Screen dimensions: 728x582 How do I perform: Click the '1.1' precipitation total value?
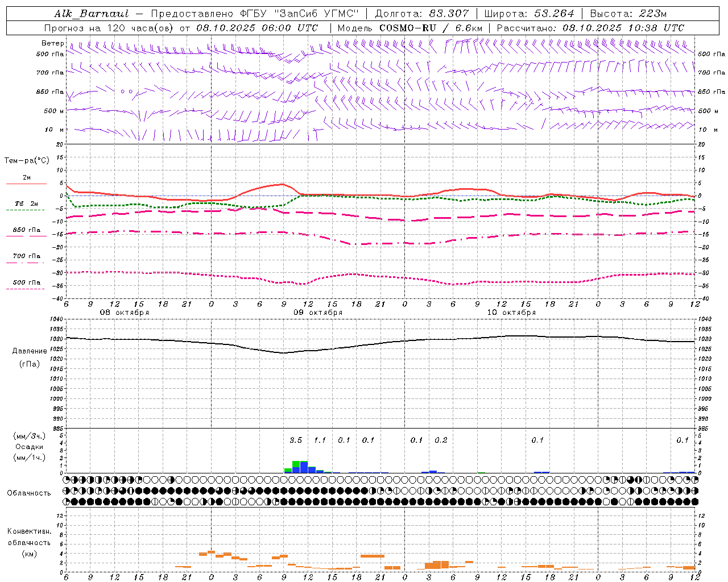pos(320,440)
